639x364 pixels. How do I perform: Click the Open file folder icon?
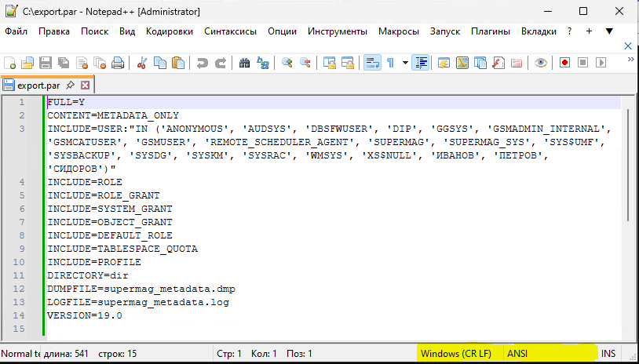pos(27,63)
